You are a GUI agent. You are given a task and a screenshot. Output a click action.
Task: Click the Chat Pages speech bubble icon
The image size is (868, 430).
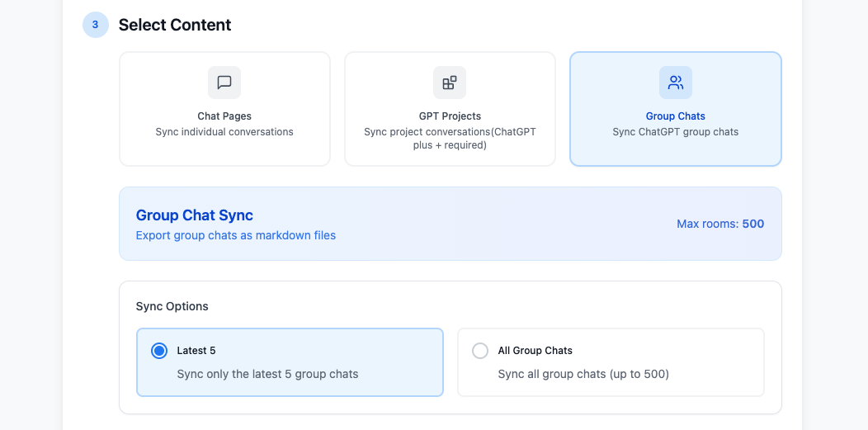(x=224, y=83)
